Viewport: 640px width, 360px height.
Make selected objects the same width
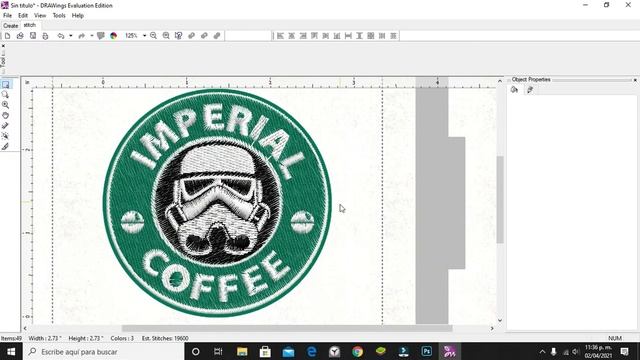tap(348, 36)
